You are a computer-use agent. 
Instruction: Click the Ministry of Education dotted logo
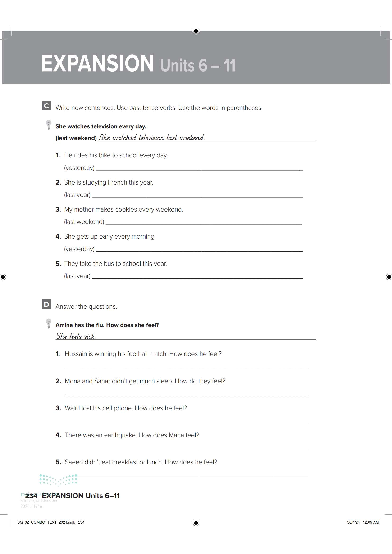click(58, 480)
